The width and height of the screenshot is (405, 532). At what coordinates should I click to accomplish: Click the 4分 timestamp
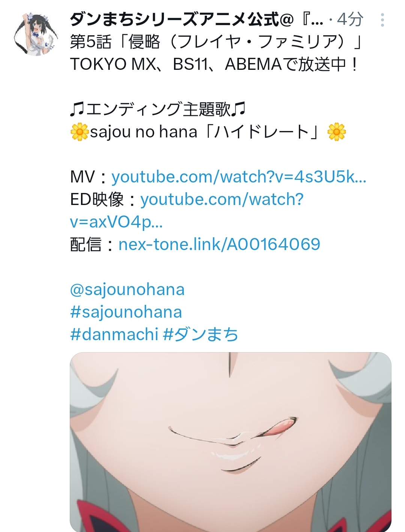point(350,19)
